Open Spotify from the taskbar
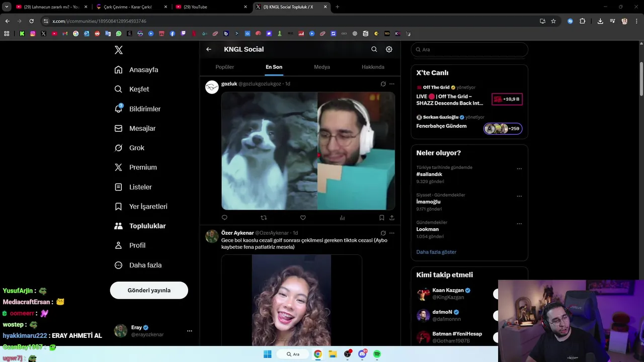Screen dimensions: 644x362 [x=377, y=354]
